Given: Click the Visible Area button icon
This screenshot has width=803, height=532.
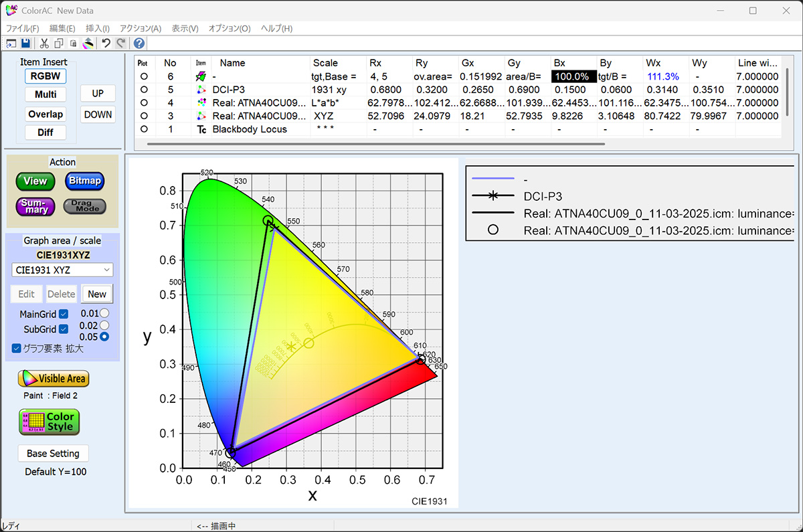Looking at the screenshot, I should [x=54, y=379].
